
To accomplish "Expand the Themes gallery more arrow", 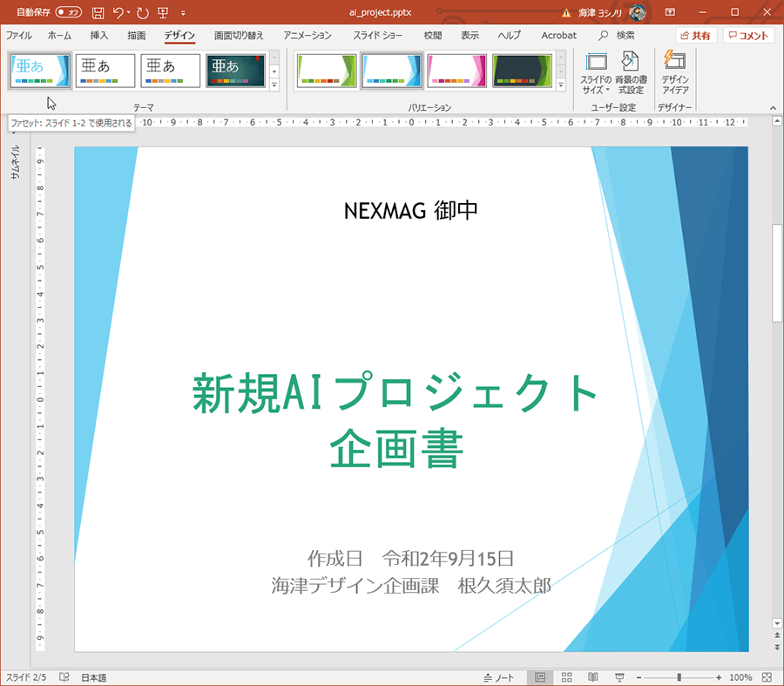I will click(x=274, y=85).
